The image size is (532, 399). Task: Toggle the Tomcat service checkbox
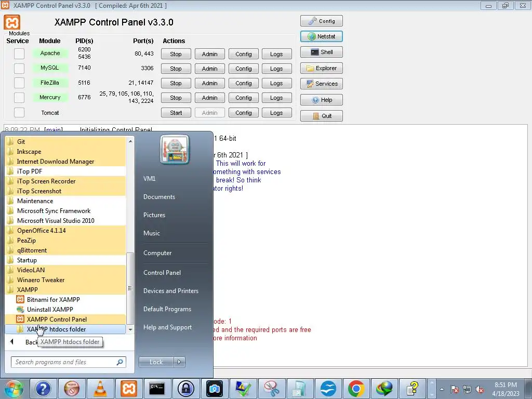pyautogui.click(x=19, y=113)
